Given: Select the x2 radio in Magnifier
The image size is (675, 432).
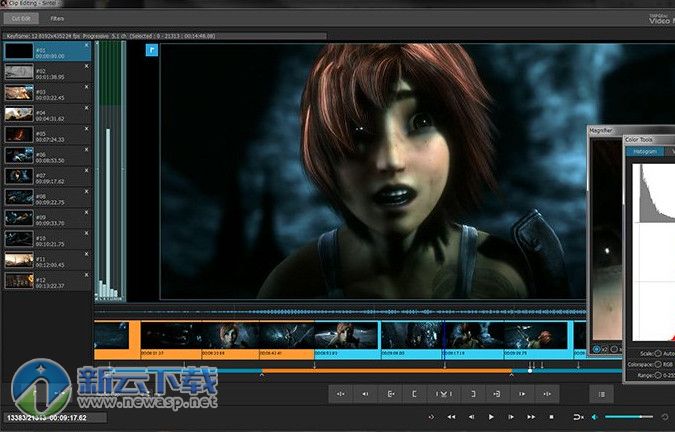Looking at the screenshot, I should coord(597,349).
